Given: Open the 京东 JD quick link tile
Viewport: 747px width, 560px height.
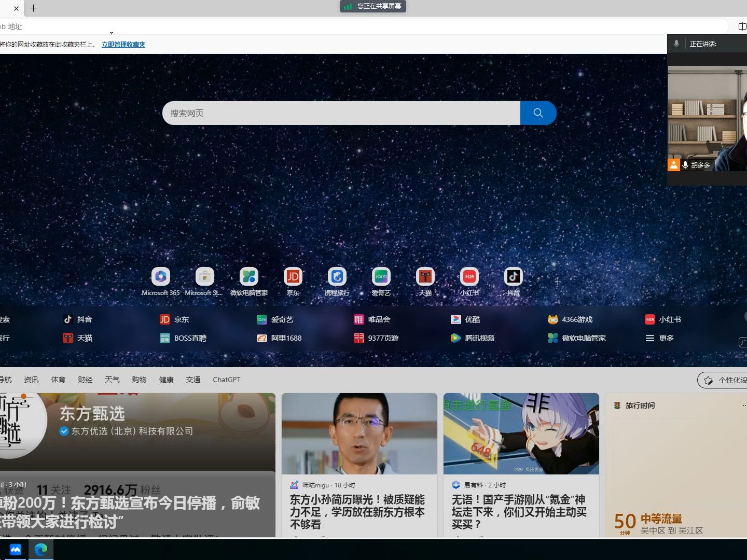Looking at the screenshot, I should [x=293, y=282].
